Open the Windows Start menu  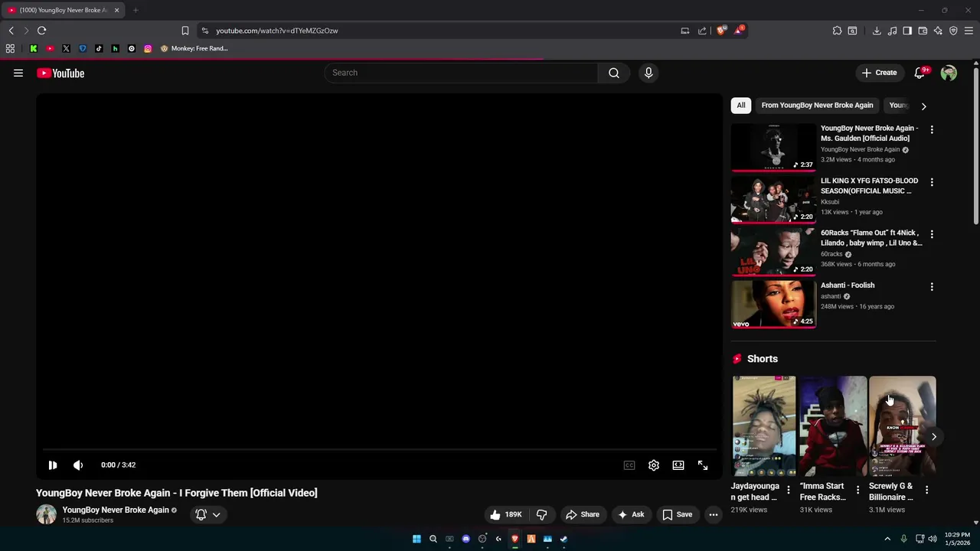click(x=416, y=539)
